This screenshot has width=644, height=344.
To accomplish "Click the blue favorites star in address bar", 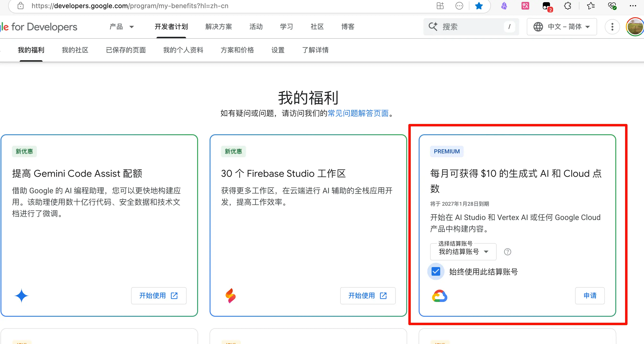I will pyautogui.click(x=478, y=6).
